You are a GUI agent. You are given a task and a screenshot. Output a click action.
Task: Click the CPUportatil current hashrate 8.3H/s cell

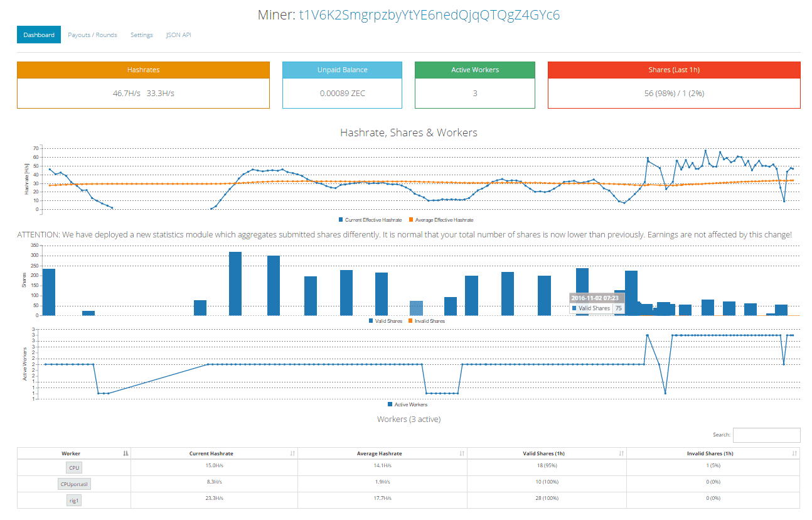214,482
